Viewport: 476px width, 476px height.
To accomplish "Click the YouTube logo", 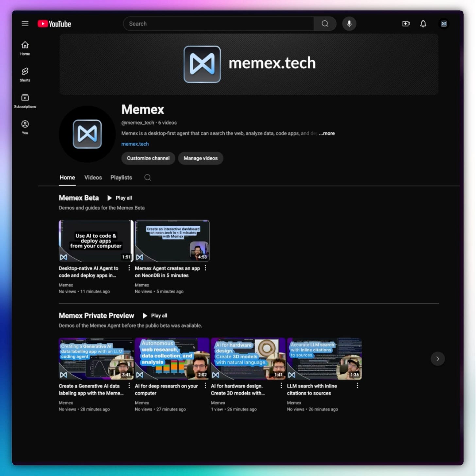I will (x=54, y=24).
